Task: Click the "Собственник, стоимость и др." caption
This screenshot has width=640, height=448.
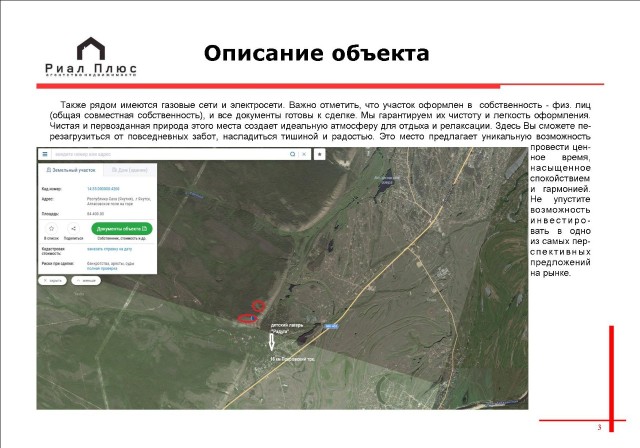Action: (122, 238)
